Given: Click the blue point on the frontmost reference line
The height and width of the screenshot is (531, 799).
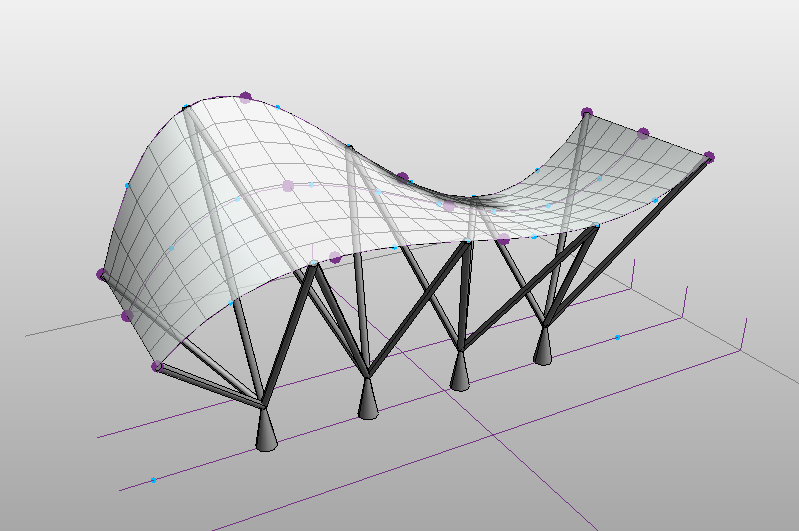Looking at the screenshot, I should click(x=153, y=481).
